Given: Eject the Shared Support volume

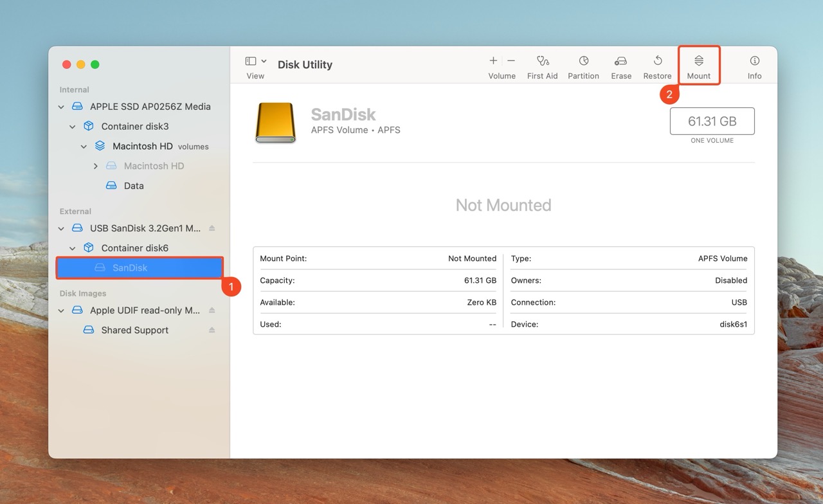Looking at the screenshot, I should (x=212, y=330).
